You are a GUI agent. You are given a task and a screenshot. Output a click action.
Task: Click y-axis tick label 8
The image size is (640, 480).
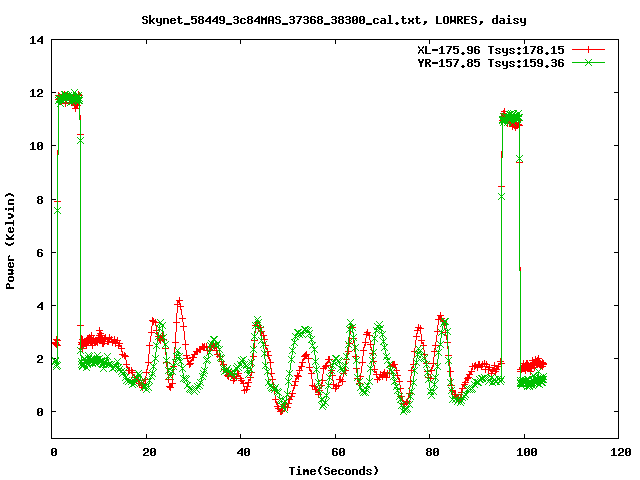40,200
